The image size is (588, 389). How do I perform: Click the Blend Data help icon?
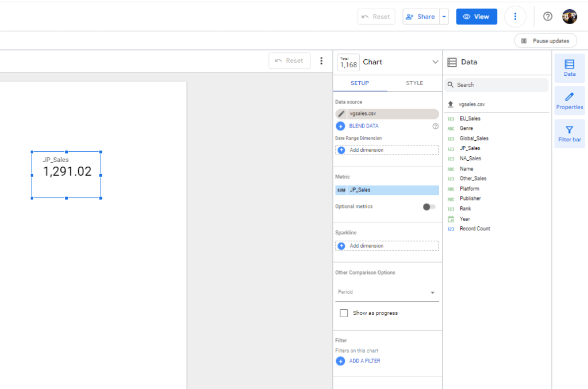point(435,126)
